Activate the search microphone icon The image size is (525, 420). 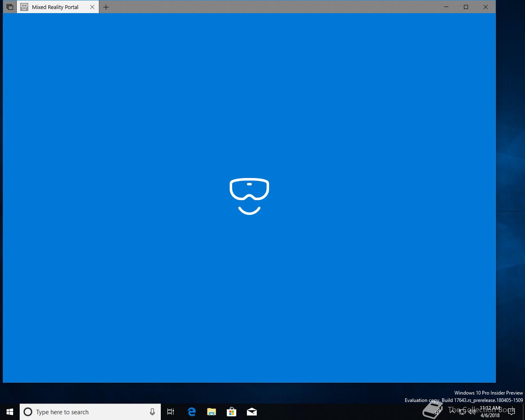[x=152, y=412]
